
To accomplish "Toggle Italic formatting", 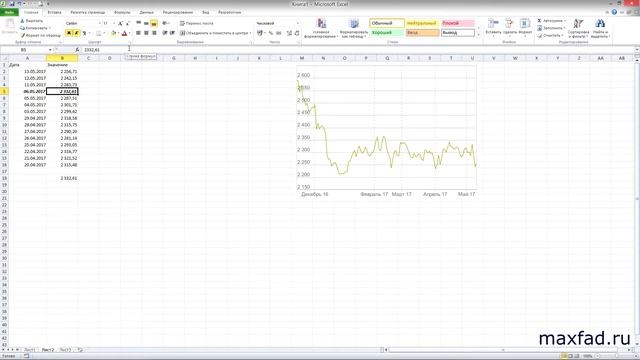I will (76, 33).
